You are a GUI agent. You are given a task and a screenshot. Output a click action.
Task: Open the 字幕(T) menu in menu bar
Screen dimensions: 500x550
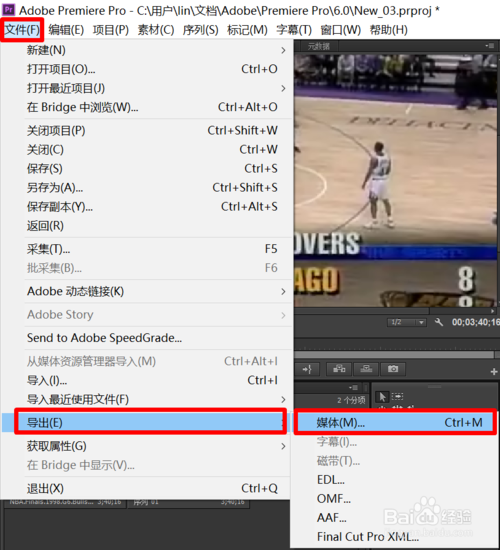(294, 30)
